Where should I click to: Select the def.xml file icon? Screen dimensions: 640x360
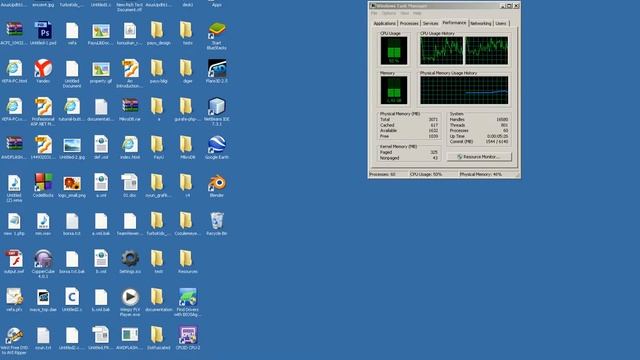click(101, 147)
